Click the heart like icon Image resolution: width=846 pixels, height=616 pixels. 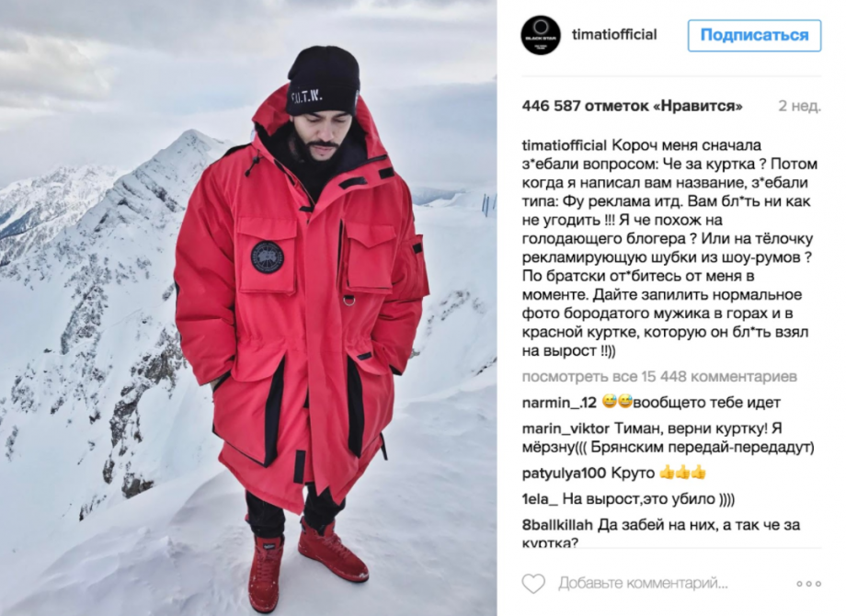coord(533,584)
